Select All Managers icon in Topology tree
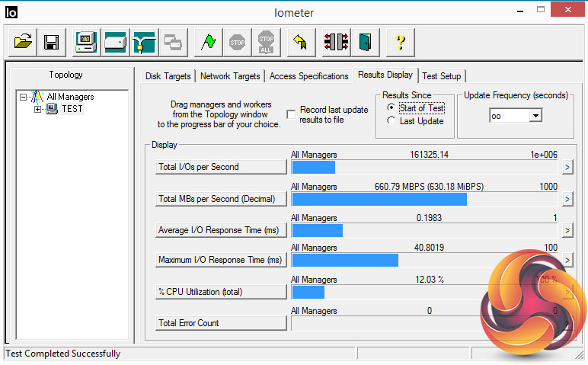Screen dimensions: 588x365 (37, 97)
